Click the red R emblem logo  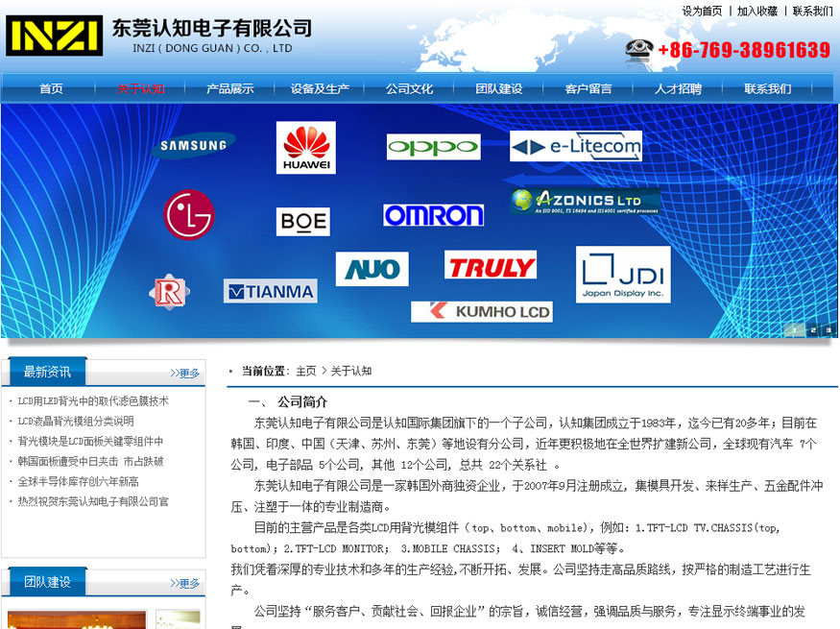coord(169,293)
